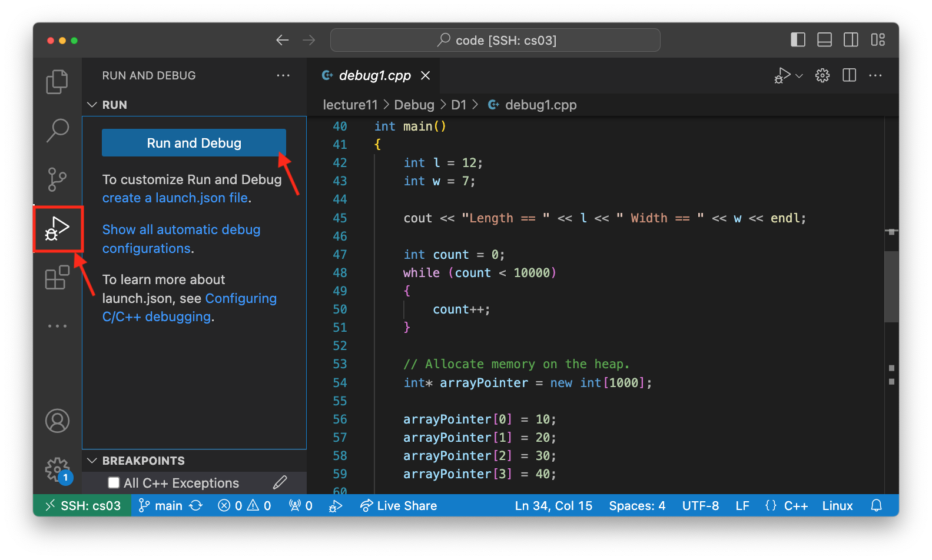
Task: Open the Accounts menu icon
Action: [x=57, y=421]
